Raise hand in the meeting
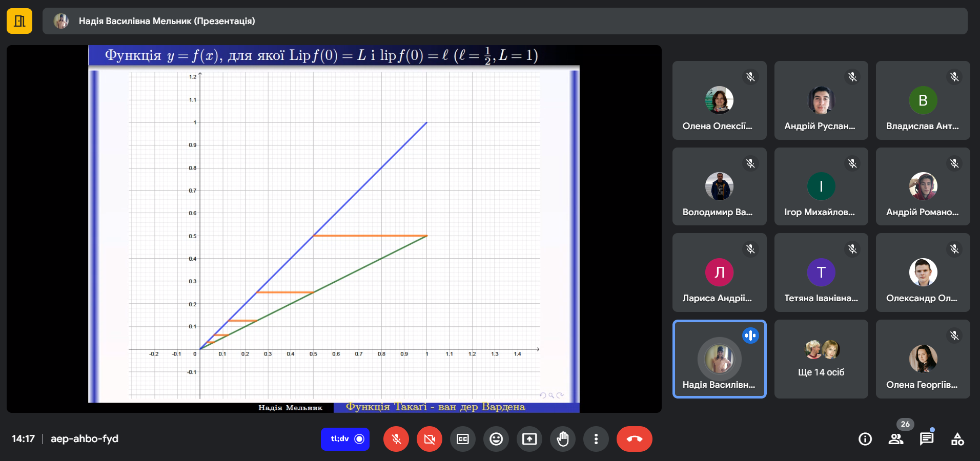Screen dimensions: 980x461 pos(563,439)
